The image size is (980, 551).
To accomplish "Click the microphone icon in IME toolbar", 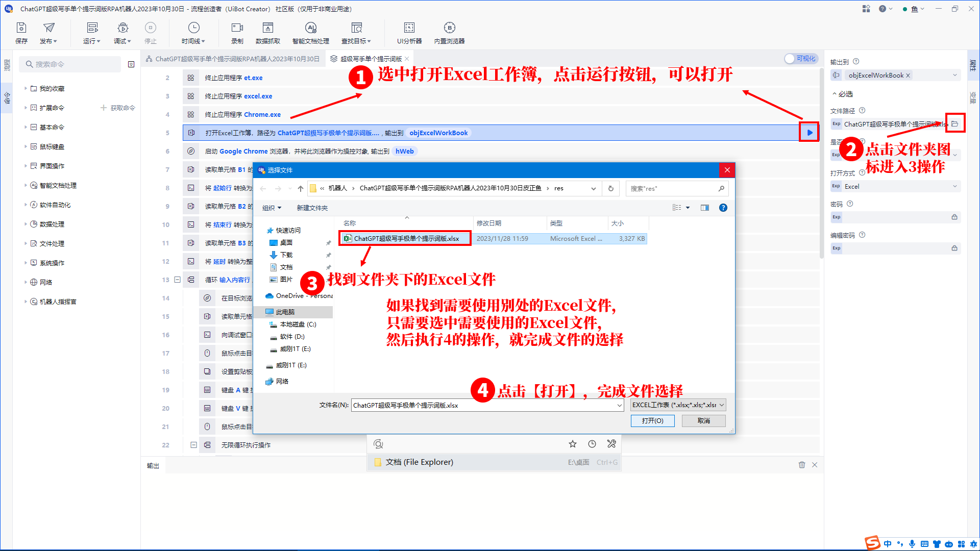I will 912,544.
